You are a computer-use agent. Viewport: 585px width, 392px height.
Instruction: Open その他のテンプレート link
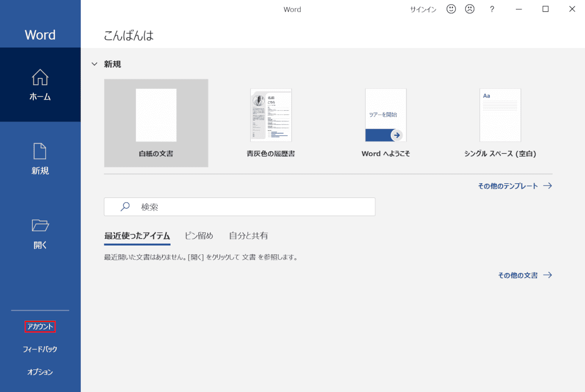click(508, 186)
